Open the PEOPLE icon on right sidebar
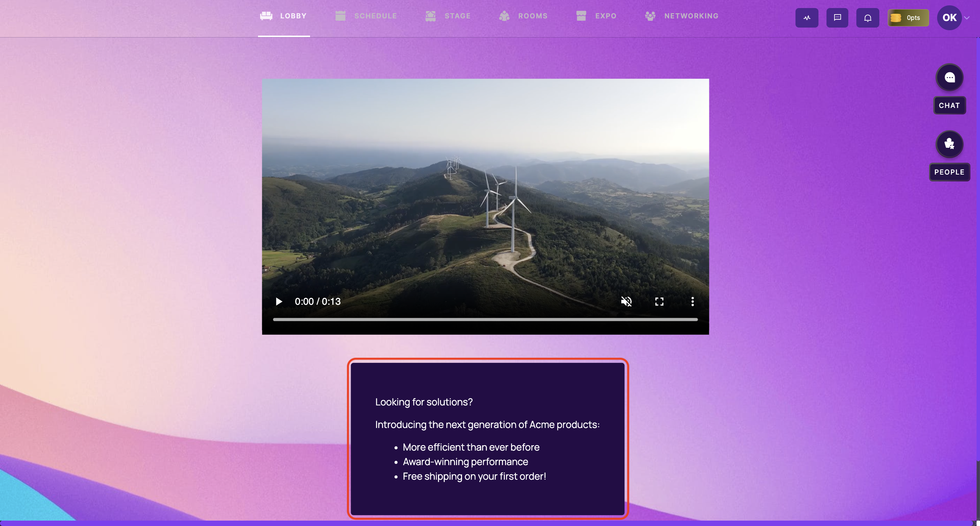The height and width of the screenshot is (526, 980). coord(949,144)
